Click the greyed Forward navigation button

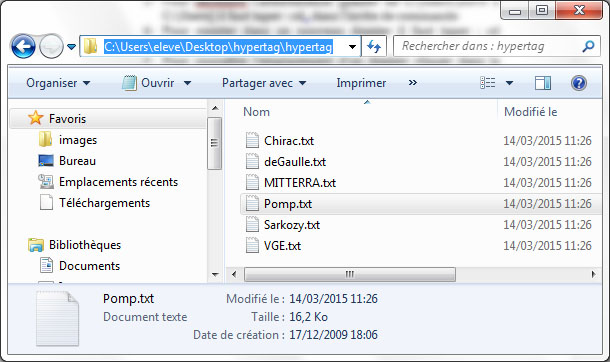[51, 47]
